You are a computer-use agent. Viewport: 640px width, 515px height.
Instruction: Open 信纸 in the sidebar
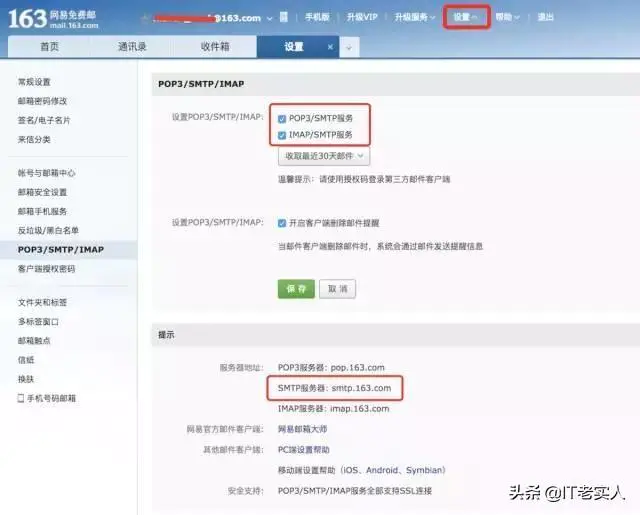(26, 360)
